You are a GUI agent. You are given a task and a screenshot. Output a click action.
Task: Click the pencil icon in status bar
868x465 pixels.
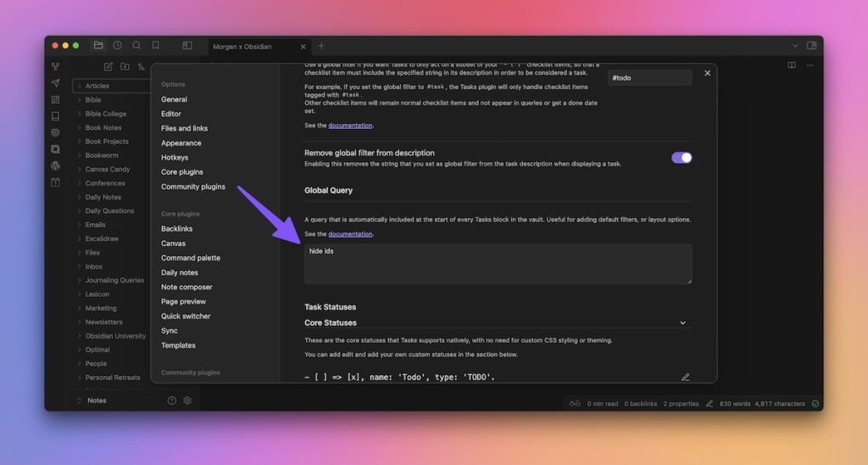point(709,403)
